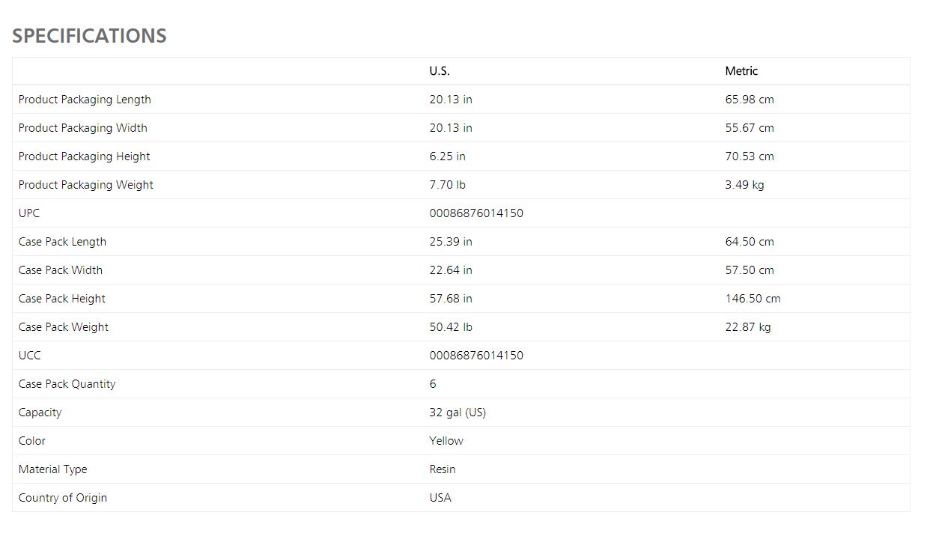Click the UCC row label
The height and width of the screenshot is (560, 930).
coord(30,356)
